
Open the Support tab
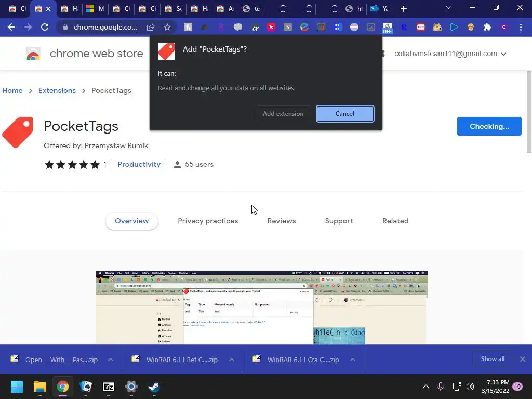[339, 221]
